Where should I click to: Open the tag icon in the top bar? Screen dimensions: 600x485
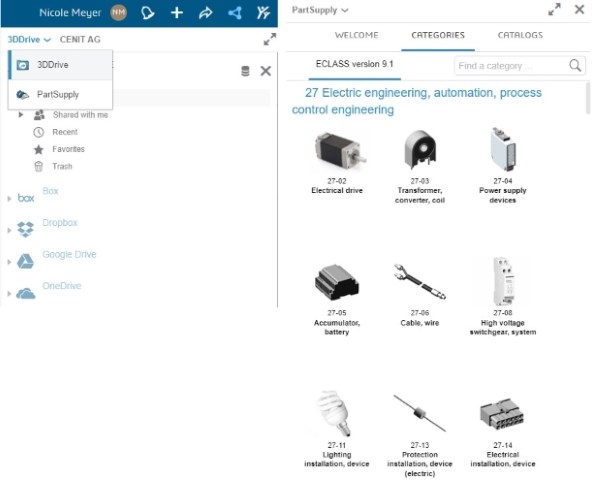[147, 13]
